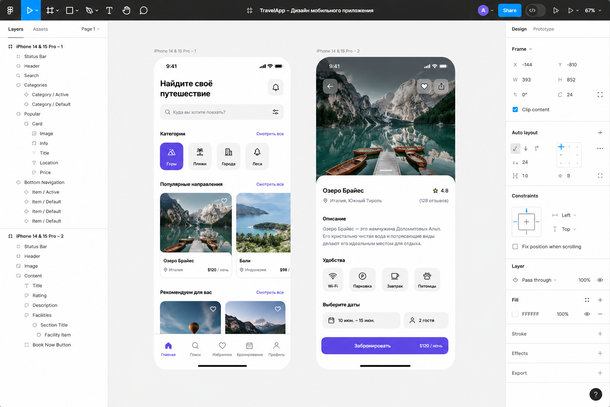Click the Share button
This screenshot has width=610, height=407.
click(510, 11)
